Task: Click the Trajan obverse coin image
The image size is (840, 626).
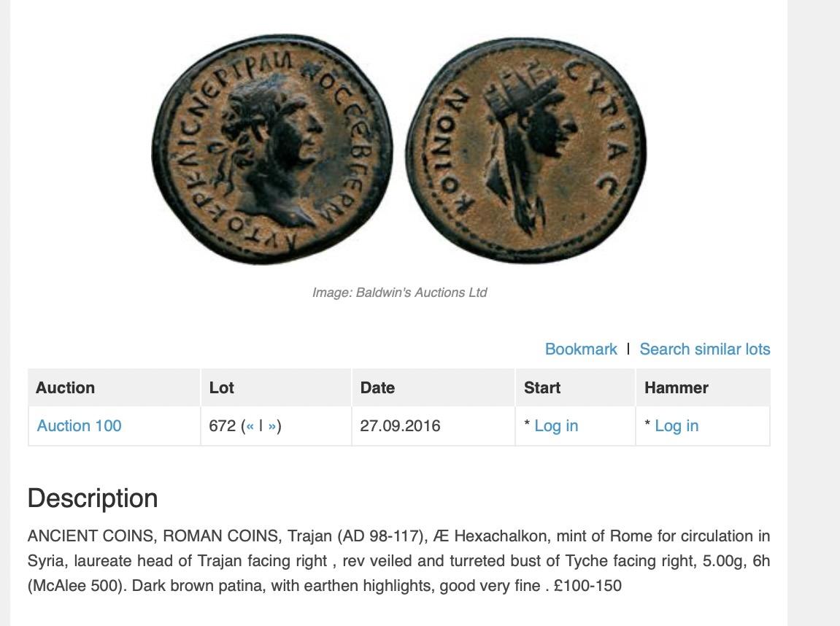Action: coord(272,150)
